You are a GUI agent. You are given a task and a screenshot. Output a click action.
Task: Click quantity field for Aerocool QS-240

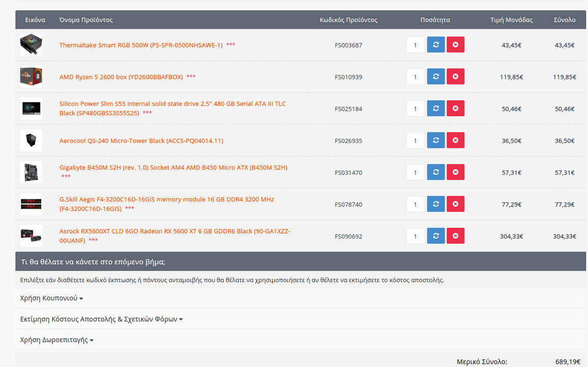[415, 141]
